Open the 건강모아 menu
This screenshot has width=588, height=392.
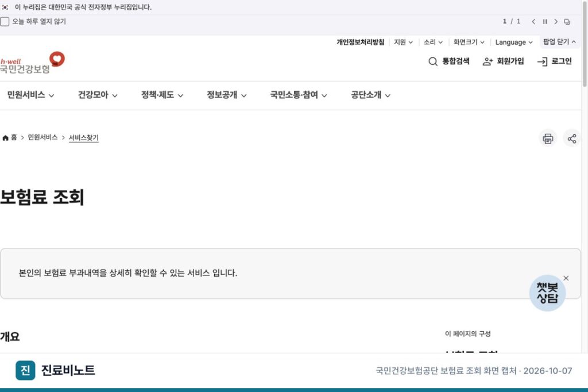[x=98, y=95]
